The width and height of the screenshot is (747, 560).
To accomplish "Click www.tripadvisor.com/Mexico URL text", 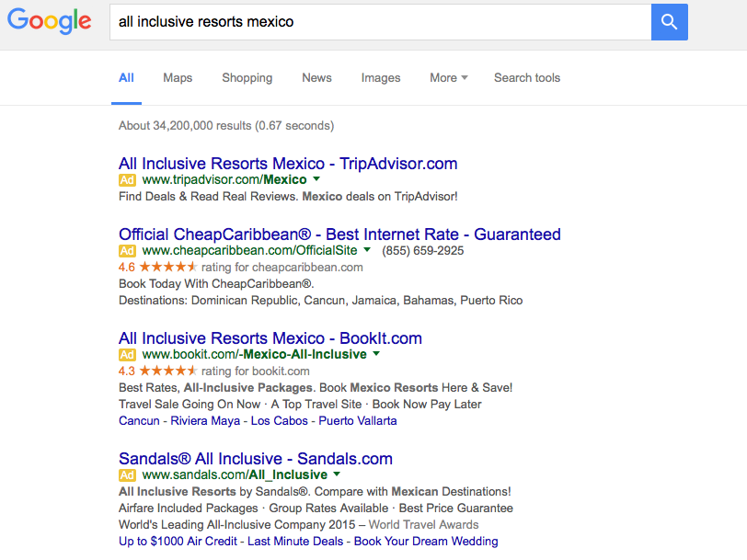I will pyautogui.click(x=224, y=179).
